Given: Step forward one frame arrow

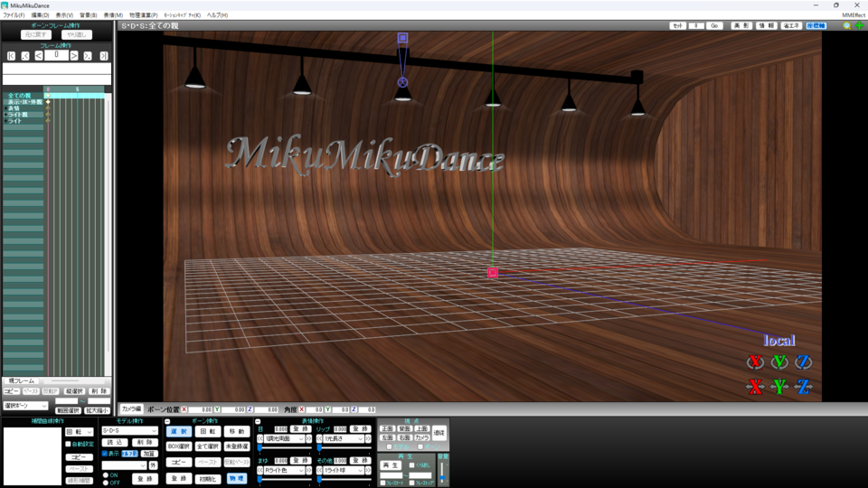Looking at the screenshot, I should (74, 56).
